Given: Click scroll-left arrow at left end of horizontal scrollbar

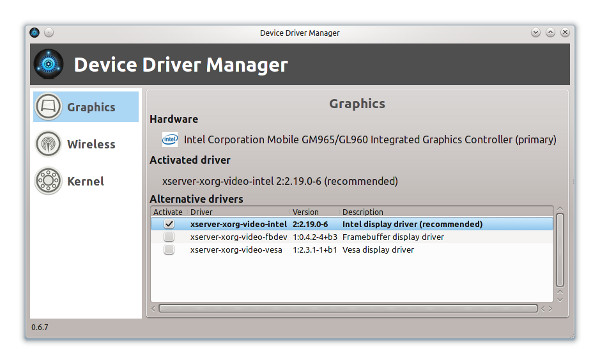Looking at the screenshot, I should [153, 309].
